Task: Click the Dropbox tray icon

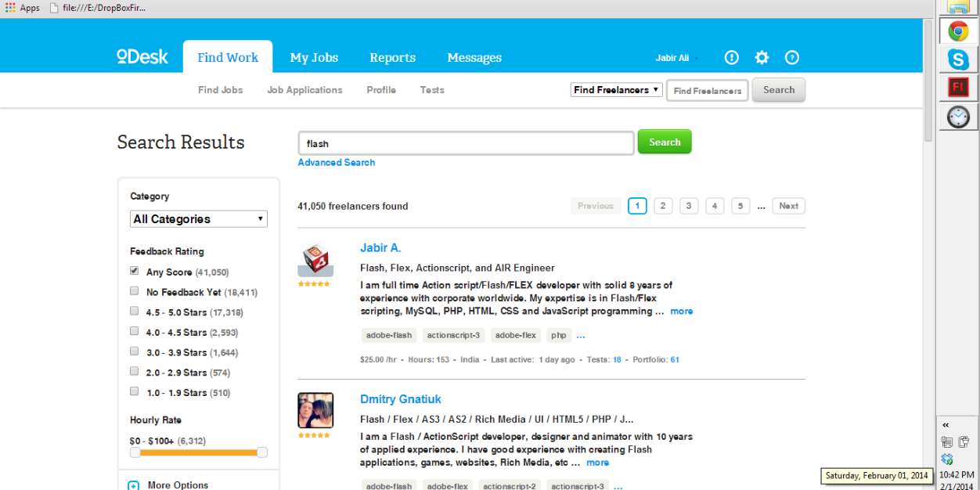Action: pyautogui.click(x=947, y=459)
